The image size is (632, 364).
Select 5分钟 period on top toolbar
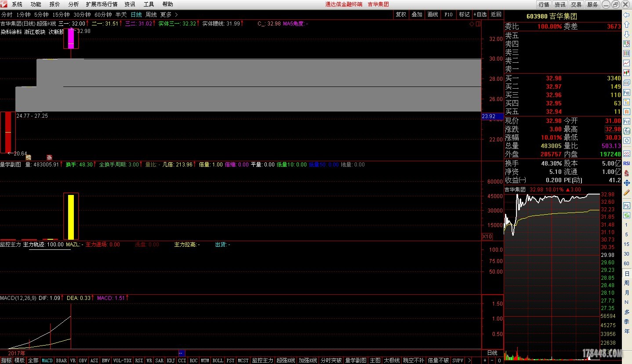click(41, 14)
